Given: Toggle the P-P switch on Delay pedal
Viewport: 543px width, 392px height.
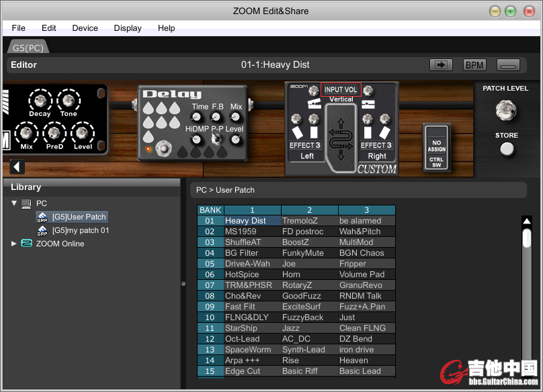Looking at the screenshot, I should (217, 139).
